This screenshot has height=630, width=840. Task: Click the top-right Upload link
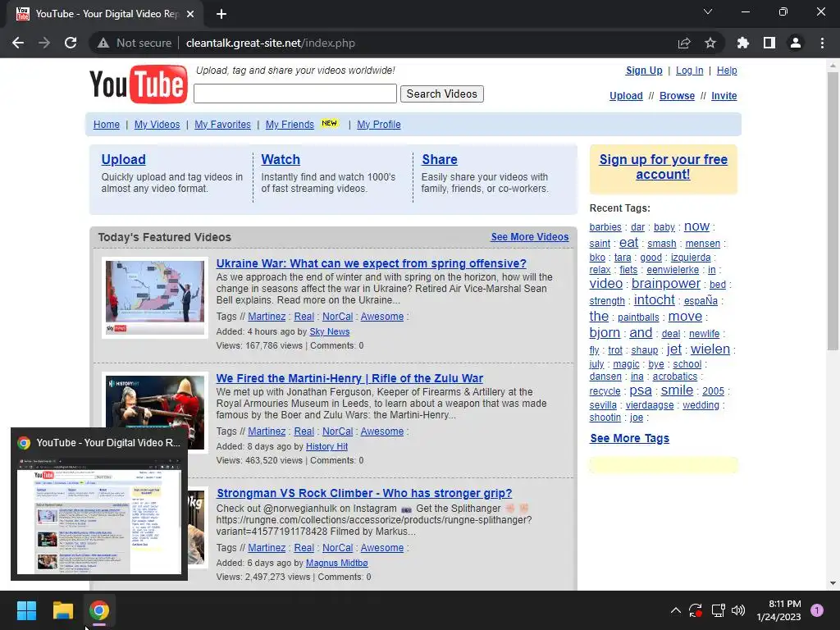(x=626, y=96)
